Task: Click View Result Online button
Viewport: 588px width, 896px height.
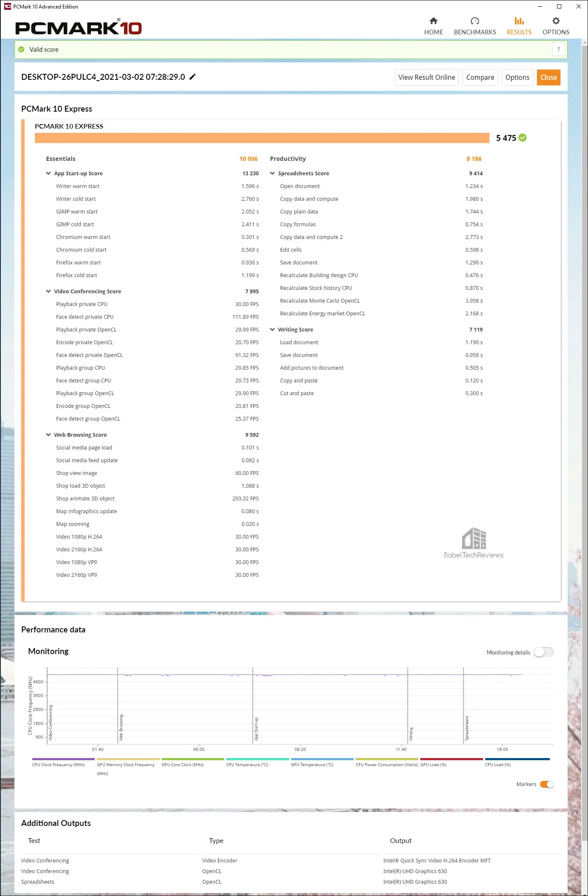Action: pyautogui.click(x=427, y=77)
